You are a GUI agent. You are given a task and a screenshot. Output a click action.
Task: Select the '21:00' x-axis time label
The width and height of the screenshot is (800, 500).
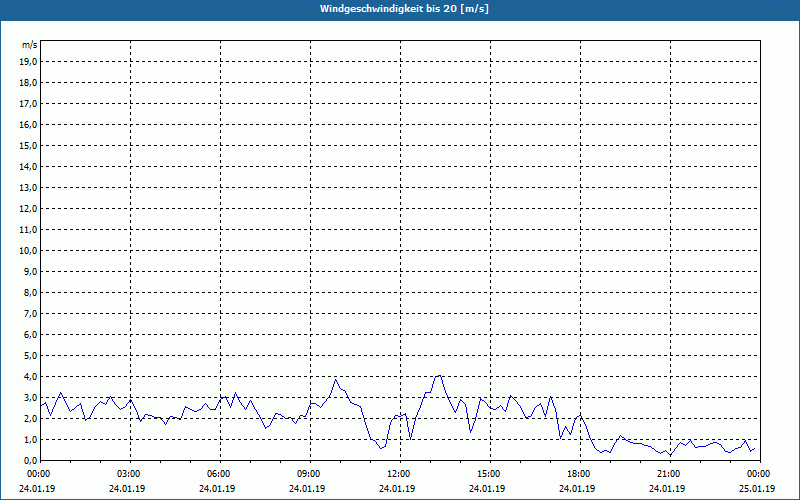click(667, 474)
